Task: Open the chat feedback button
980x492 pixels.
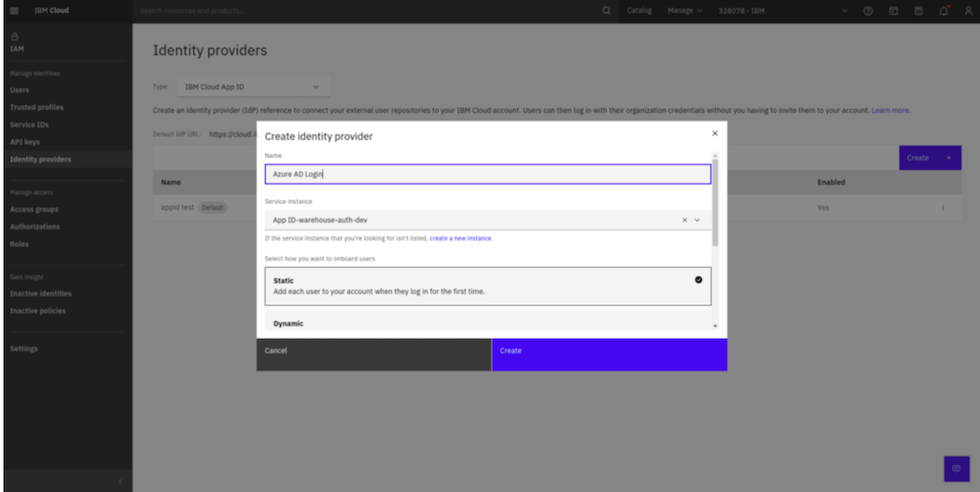Action: click(x=957, y=469)
